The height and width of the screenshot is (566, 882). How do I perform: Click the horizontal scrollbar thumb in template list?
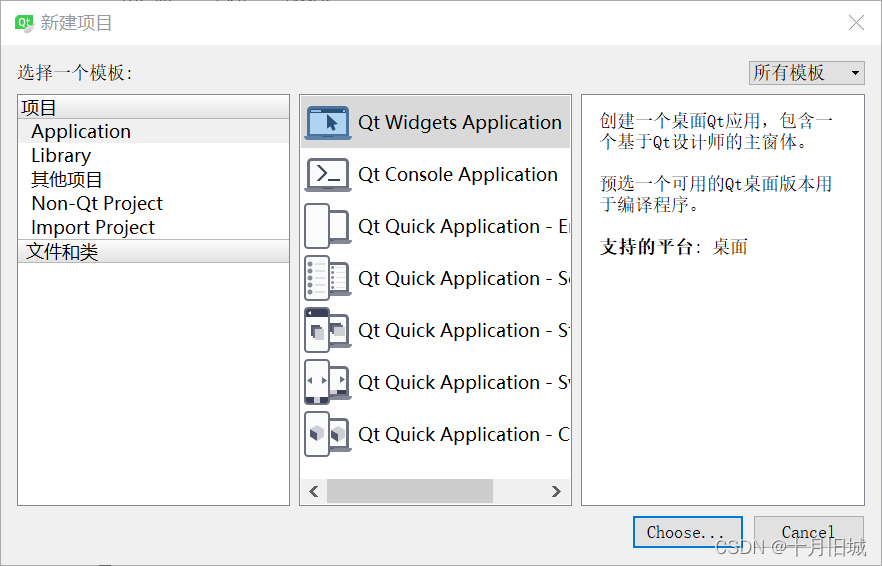click(410, 491)
